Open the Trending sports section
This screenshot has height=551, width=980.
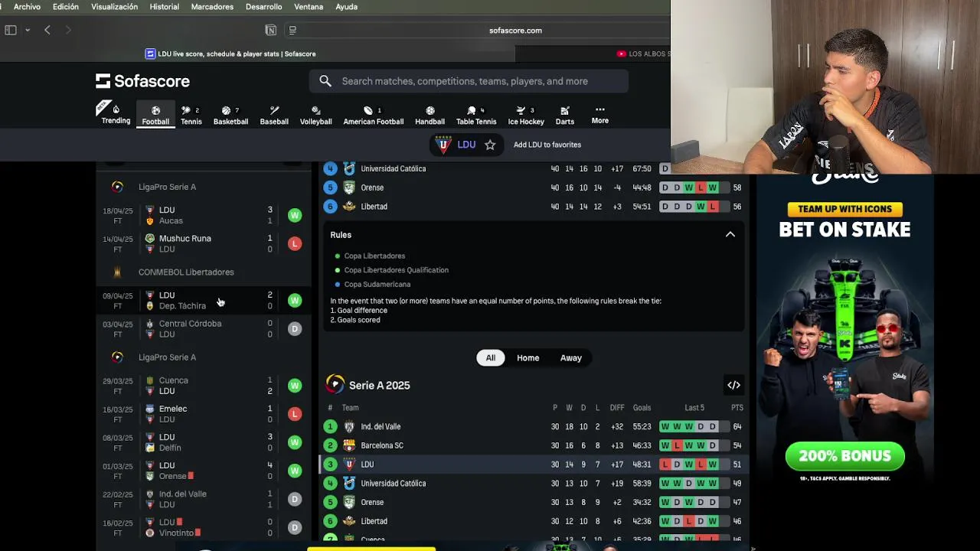click(x=116, y=115)
